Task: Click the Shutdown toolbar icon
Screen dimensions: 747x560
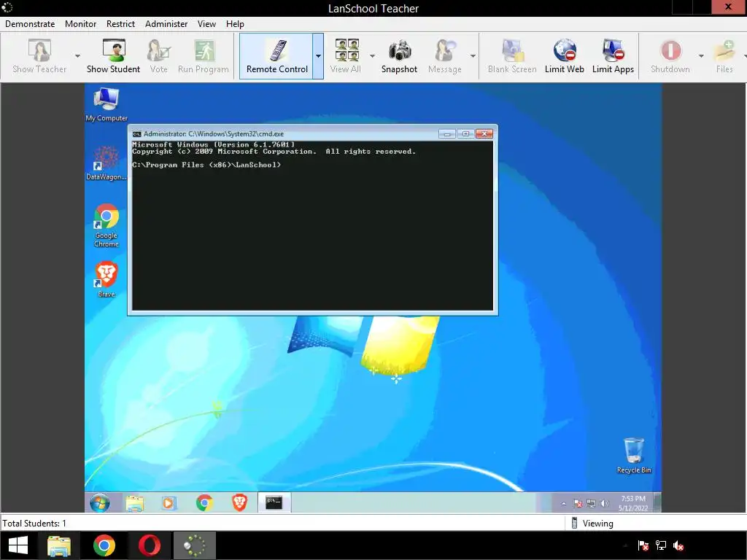Action: coord(670,56)
